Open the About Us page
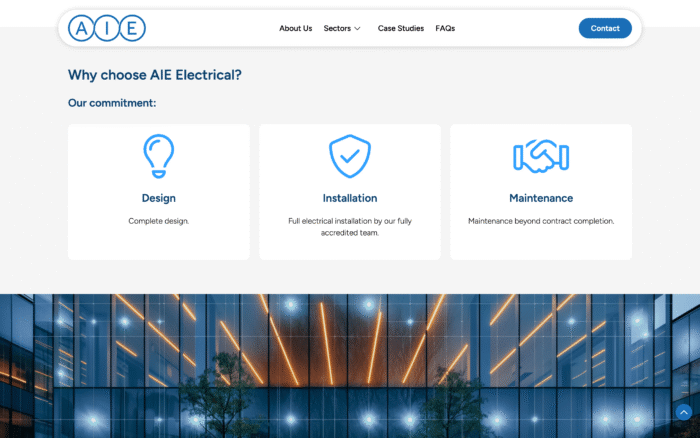This screenshot has width=700, height=438. [x=296, y=28]
